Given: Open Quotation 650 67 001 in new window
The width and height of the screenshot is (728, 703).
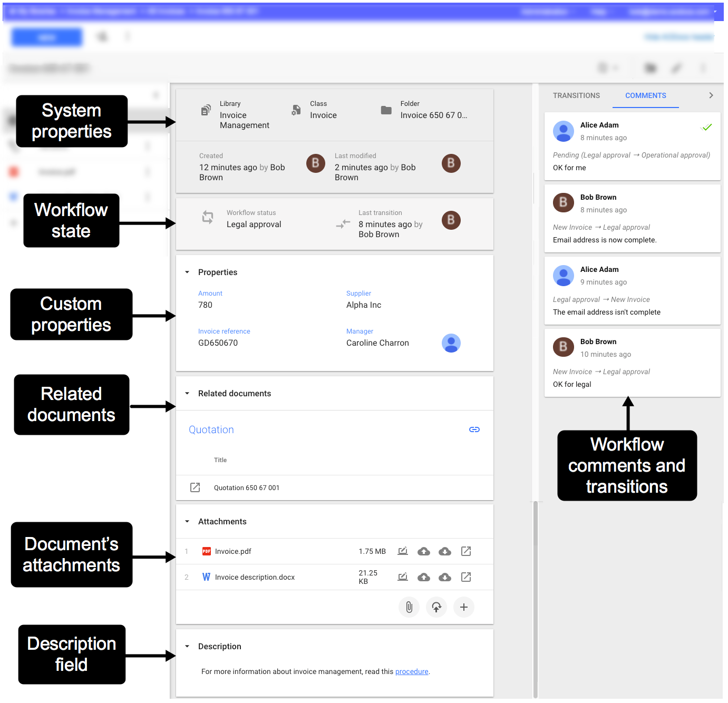Looking at the screenshot, I should [x=195, y=487].
